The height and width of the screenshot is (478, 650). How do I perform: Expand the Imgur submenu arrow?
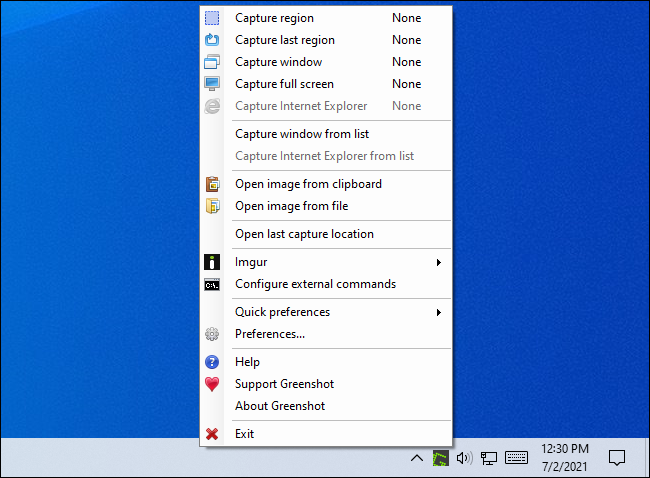439,262
